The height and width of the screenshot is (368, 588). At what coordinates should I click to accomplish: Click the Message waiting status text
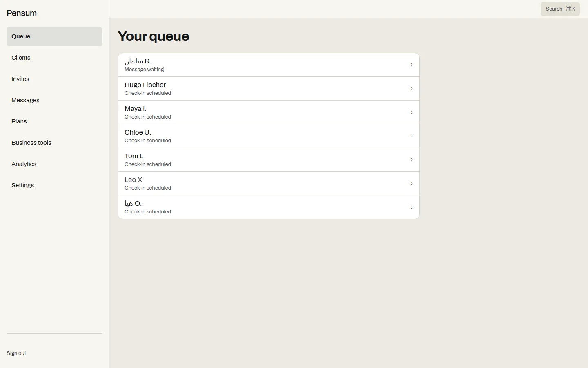[x=144, y=70]
